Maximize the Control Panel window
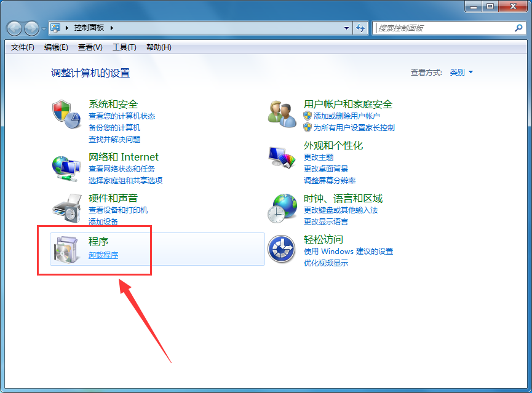Image resolution: width=532 pixels, height=393 pixels. click(490, 6)
